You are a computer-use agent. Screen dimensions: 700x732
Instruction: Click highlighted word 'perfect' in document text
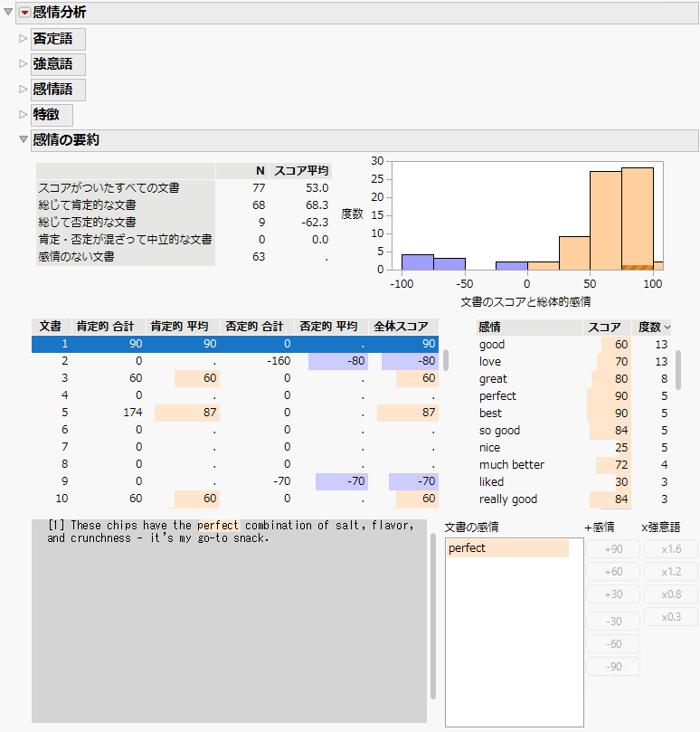point(218,525)
